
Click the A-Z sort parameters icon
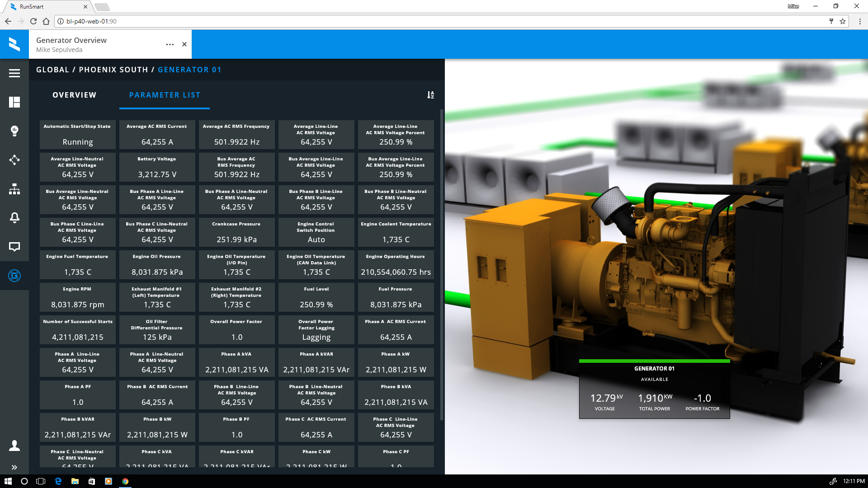pos(430,95)
